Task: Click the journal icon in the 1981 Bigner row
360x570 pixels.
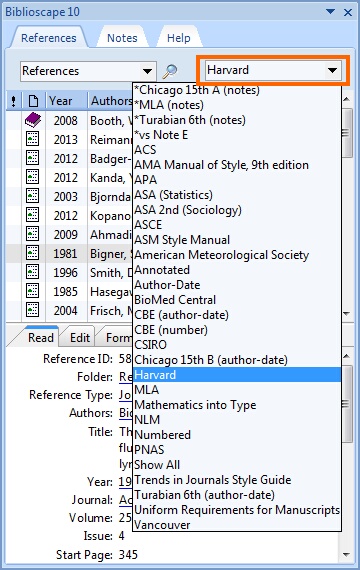Action: [x=33, y=253]
